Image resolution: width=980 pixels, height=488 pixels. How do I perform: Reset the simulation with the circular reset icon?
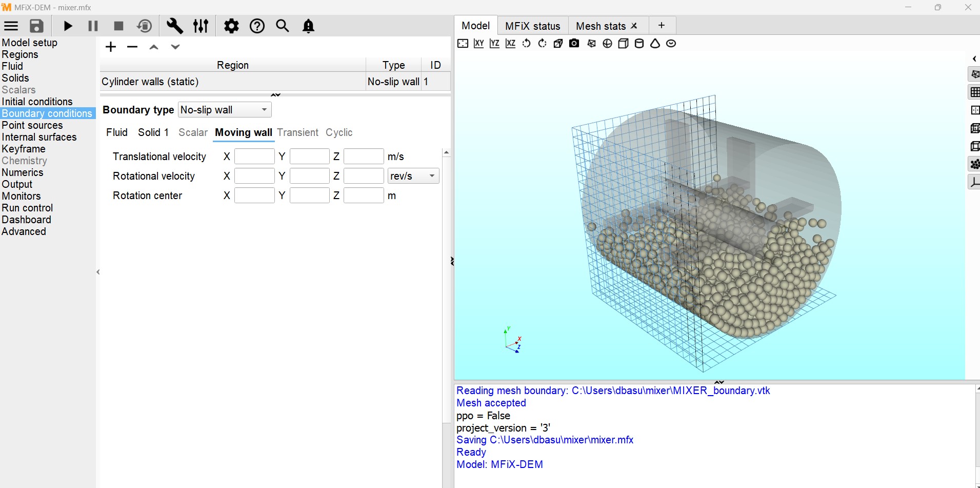pos(145,26)
